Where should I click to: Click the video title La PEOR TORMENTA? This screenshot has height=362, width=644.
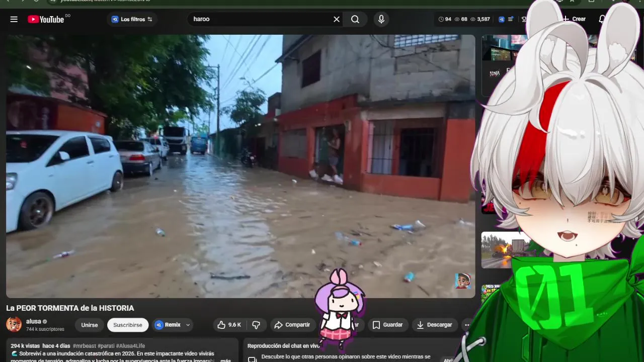[x=70, y=308]
